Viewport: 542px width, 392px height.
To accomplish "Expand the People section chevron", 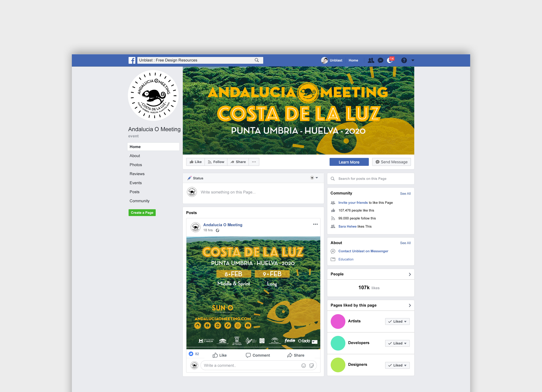I will tap(410, 274).
